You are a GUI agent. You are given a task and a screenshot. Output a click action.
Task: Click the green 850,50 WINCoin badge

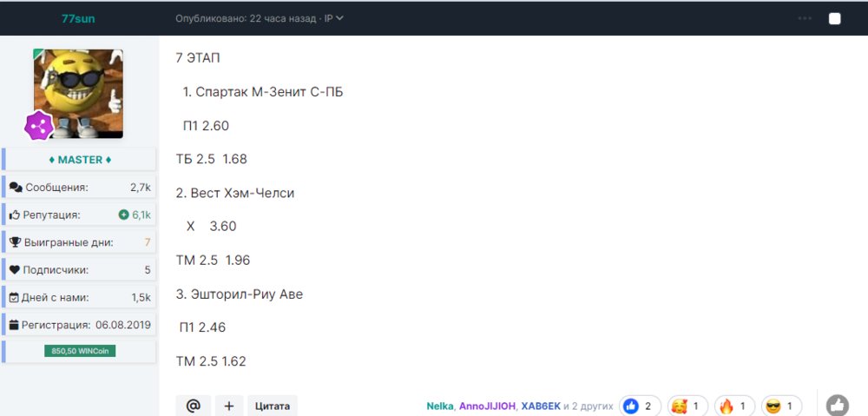click(x=79, y=351)
